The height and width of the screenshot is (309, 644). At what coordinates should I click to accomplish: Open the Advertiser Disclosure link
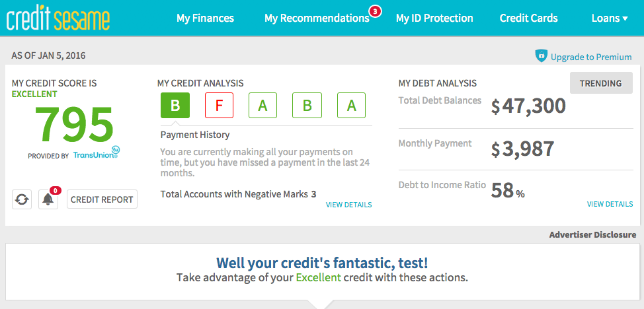(x=592, y=234)
